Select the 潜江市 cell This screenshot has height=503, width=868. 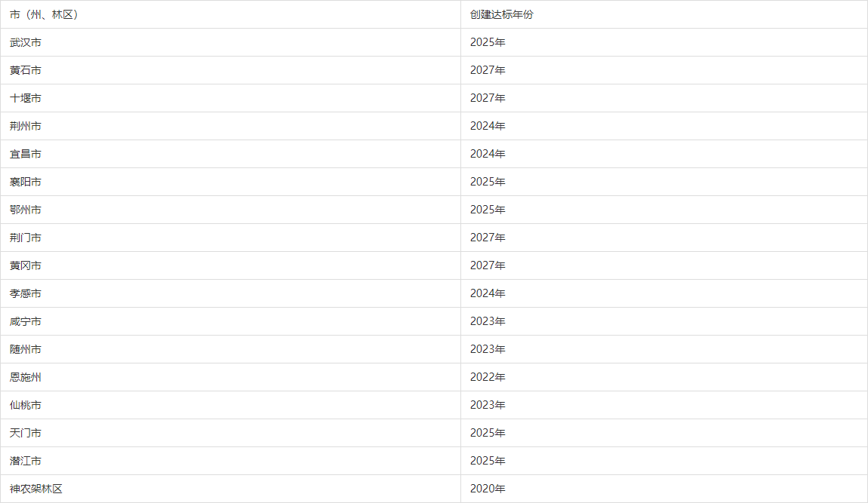point(230,460)
